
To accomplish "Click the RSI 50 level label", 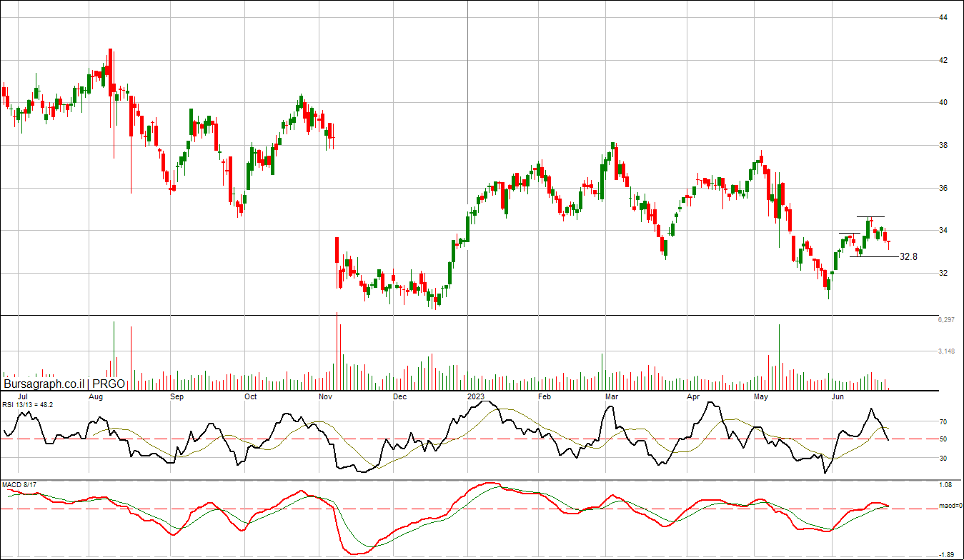I will 943,439.
